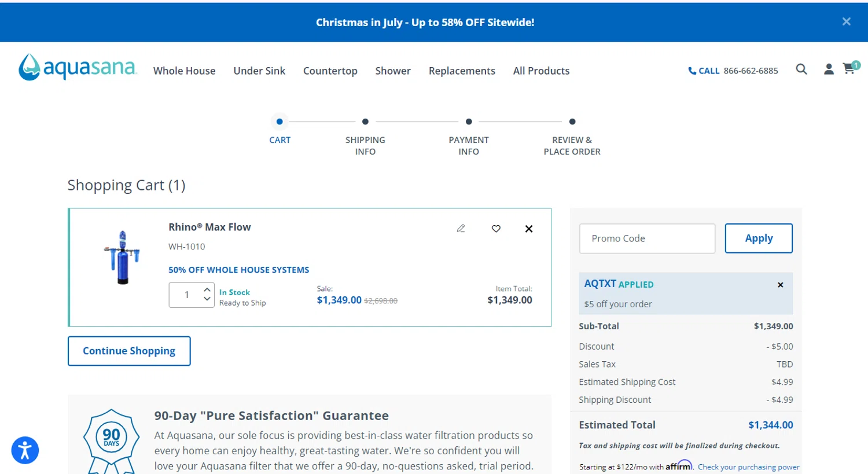Viewport: 868px width, 474px height.
Task: Click the Estimated Shipping Cost label
Action: pyautogui.click(x=627, y=382)
